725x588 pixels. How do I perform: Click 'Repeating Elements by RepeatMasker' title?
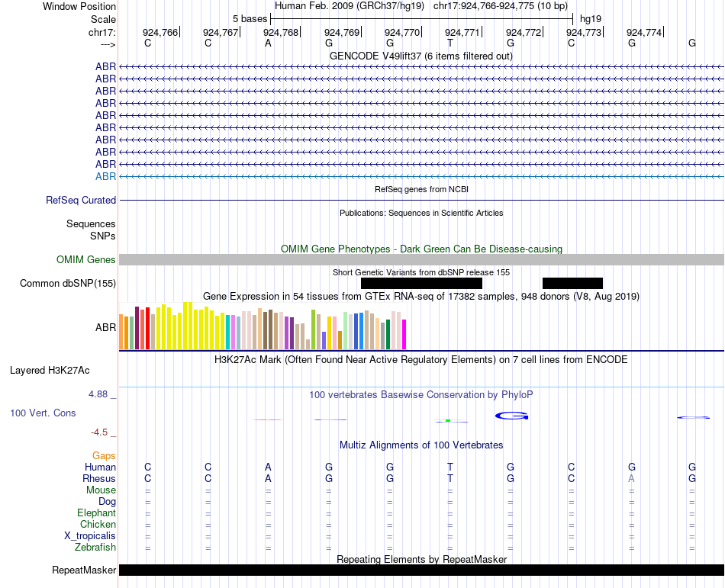(421, 559)
